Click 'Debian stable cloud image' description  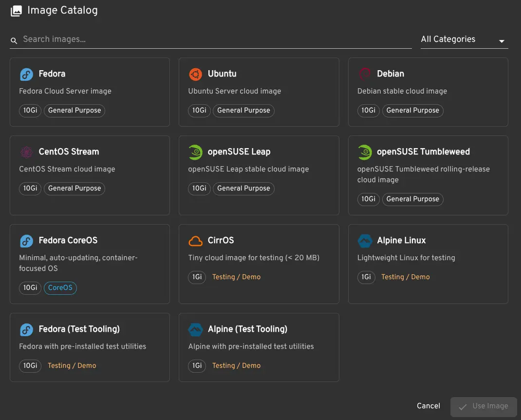(402, 91)
